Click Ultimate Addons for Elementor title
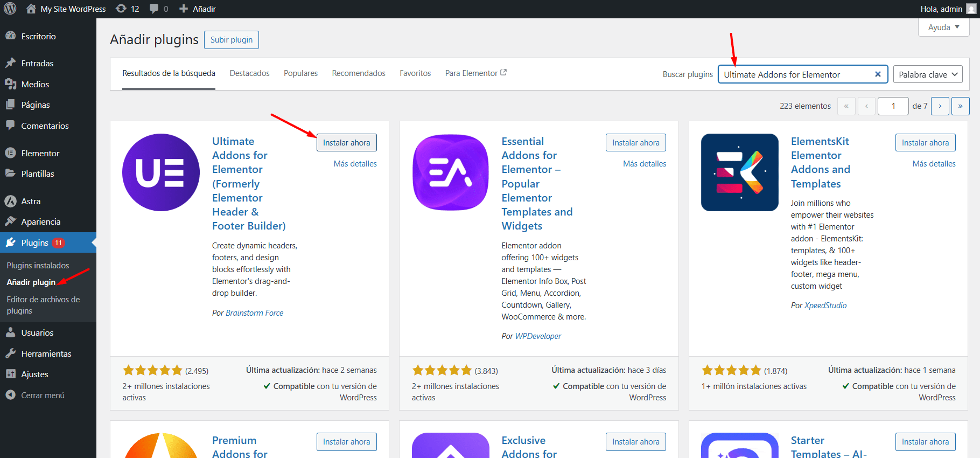Viewport: 980px width, 458px height. coord(249,184)
